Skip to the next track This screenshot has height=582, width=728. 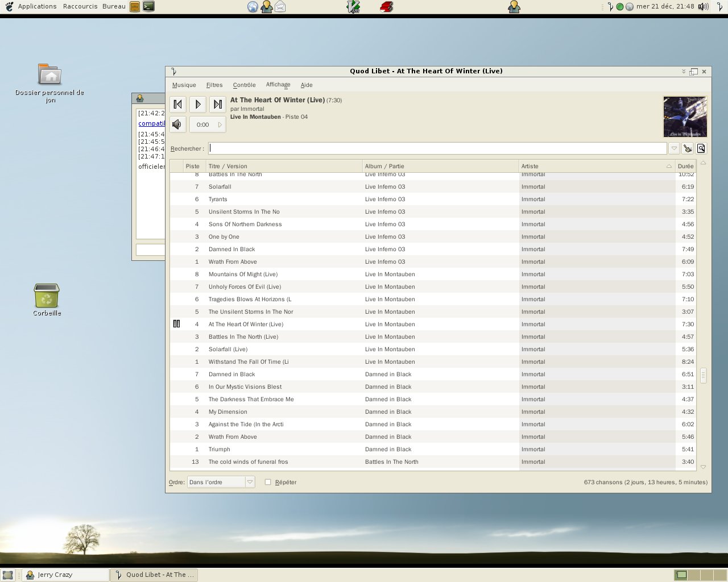(217, 104)
